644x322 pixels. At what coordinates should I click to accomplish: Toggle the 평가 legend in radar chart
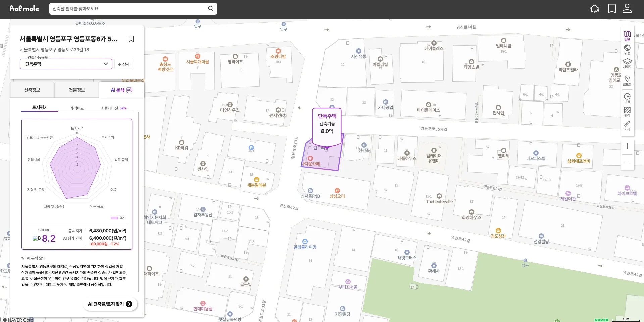pos(118,218)
